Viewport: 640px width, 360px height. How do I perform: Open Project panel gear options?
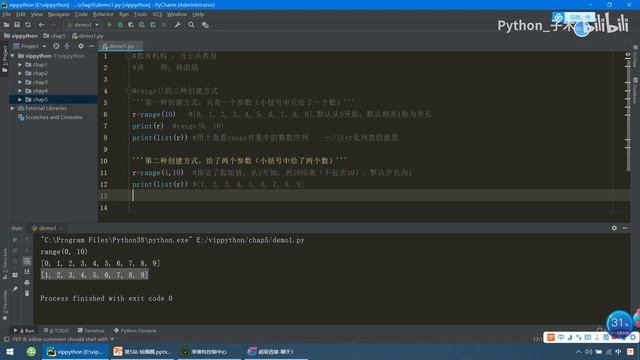(x=81, y=46)
